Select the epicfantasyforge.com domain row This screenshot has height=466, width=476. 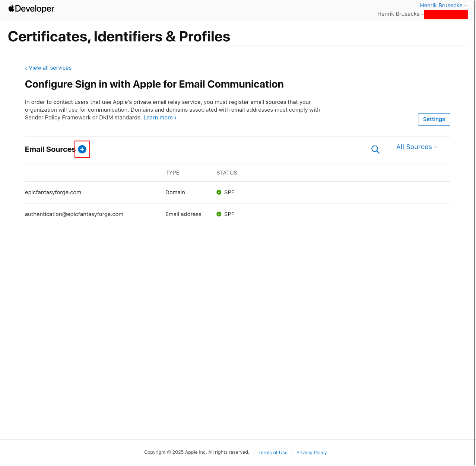pyautogui.click(x=53, y=192)
